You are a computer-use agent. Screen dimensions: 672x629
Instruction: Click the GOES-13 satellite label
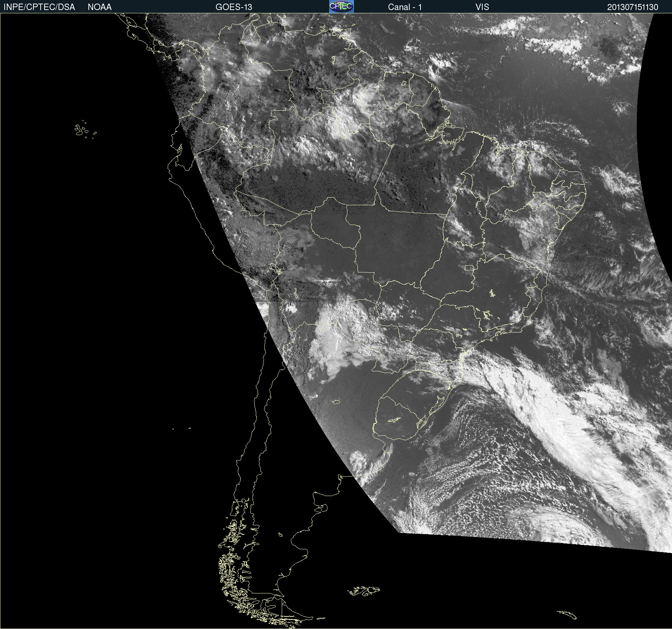tap(234, 7)
